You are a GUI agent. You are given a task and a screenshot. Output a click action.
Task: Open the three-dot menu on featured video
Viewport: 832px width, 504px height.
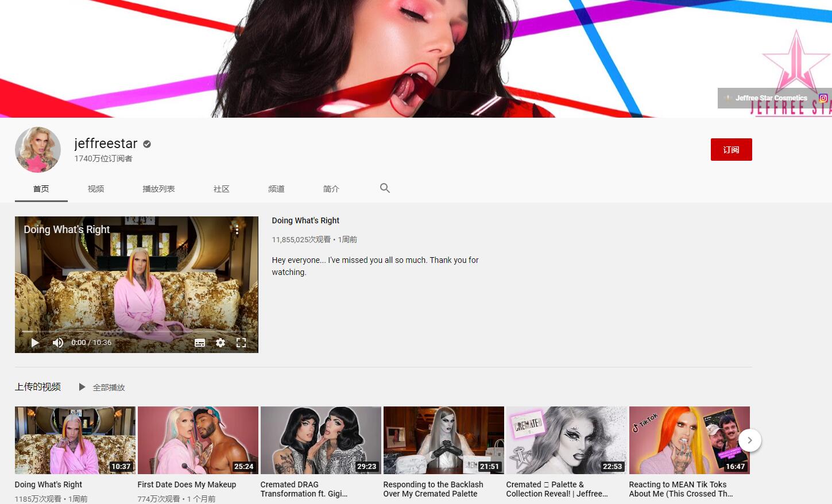237,230
